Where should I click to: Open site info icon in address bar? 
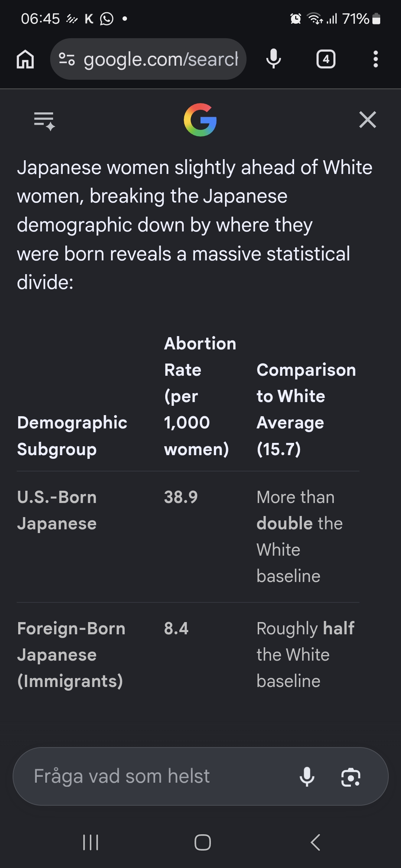point(67,59)
